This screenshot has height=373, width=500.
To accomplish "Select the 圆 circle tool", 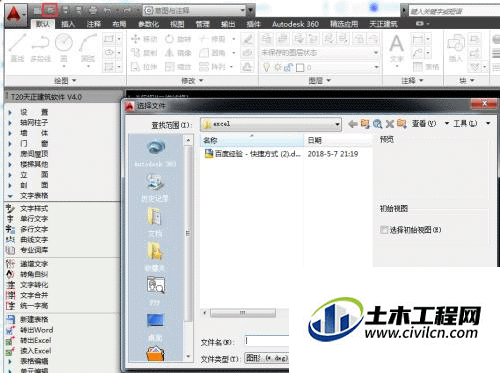I will point(64,48).
